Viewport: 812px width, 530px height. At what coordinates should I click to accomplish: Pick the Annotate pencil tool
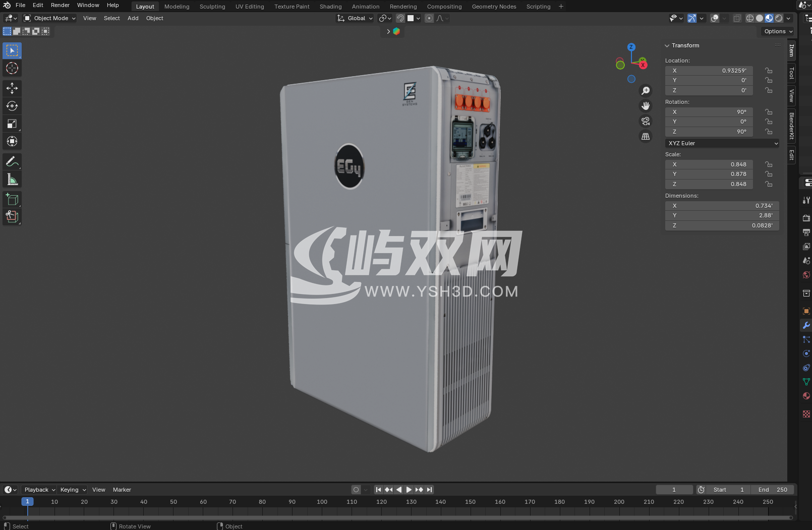tap(12, 162)
